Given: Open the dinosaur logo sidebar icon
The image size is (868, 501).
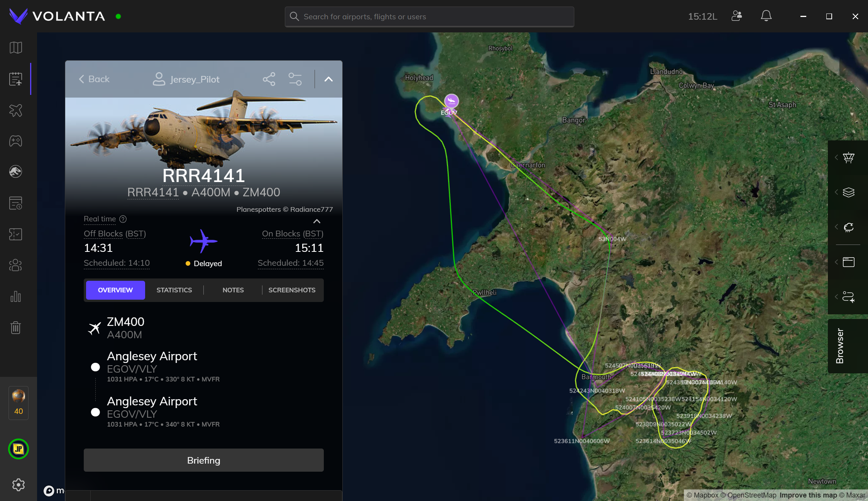Looking at the screenshot, I should [16, 172].
